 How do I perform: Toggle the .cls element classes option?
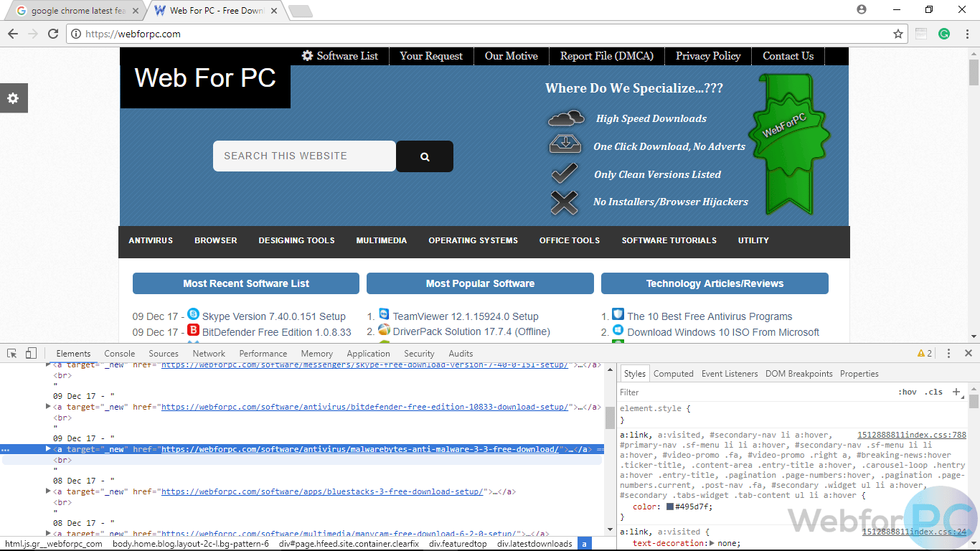coord(933,392)
